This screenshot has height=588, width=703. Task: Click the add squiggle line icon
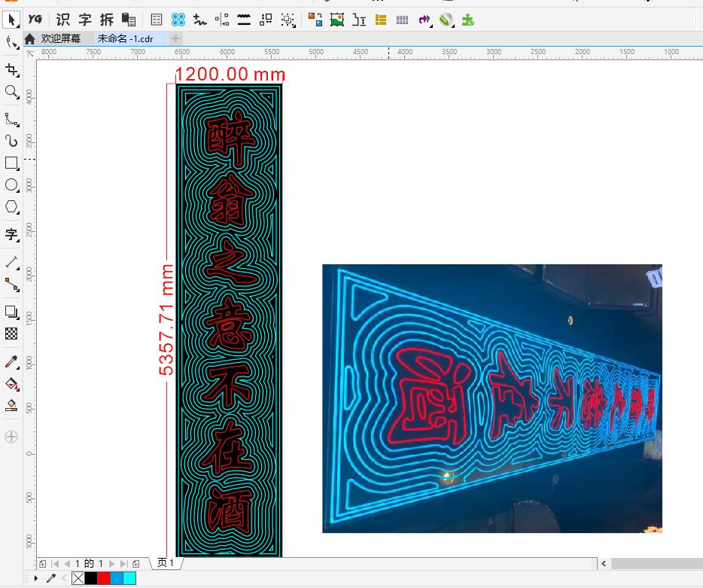coord(200,20)
